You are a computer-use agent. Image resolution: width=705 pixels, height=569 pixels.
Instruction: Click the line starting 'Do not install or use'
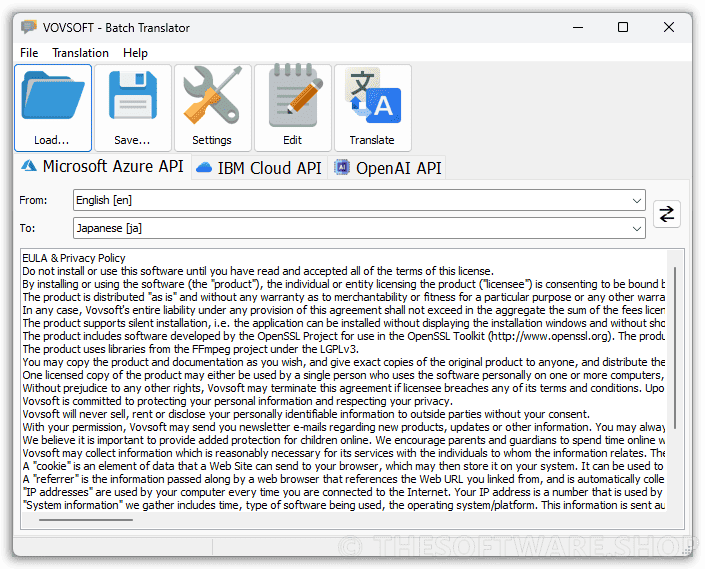tap(258, 271)
